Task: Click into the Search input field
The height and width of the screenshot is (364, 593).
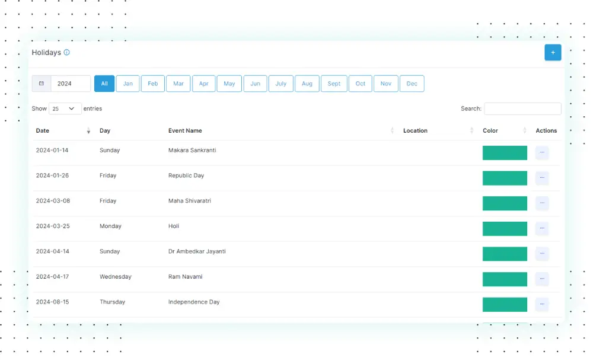Action: pos(522,108)
